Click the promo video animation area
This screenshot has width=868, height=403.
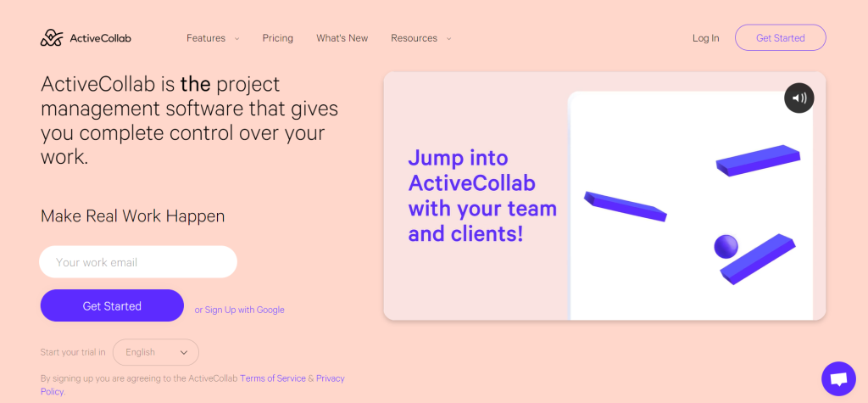coord(604,196)
